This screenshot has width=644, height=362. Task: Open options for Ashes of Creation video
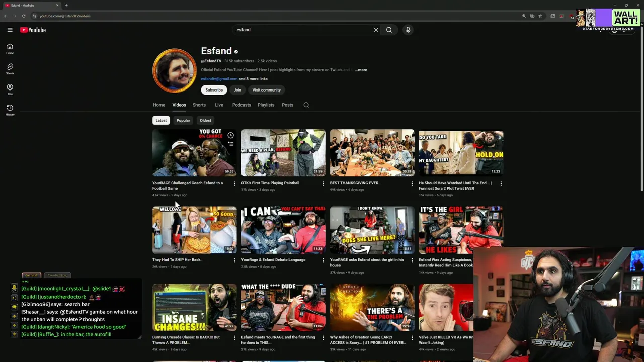pos(412,338)
